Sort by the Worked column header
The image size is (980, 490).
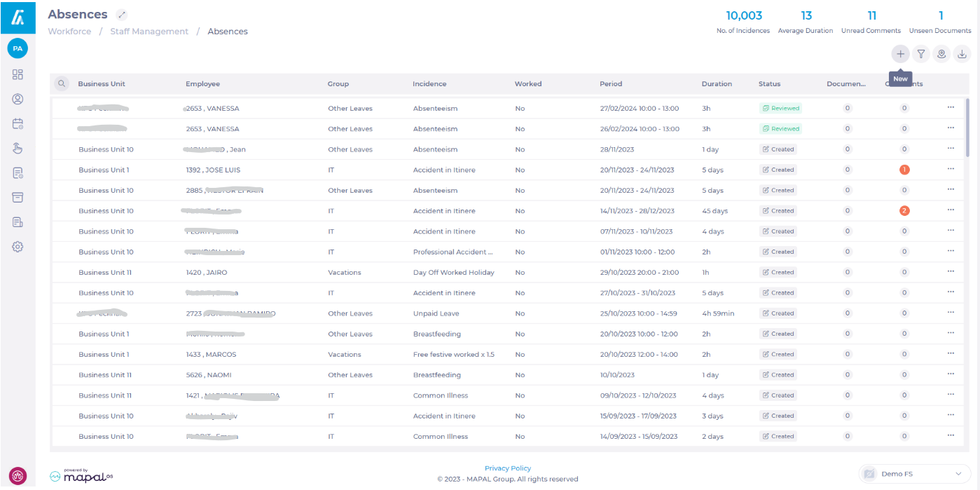[528, 84]
